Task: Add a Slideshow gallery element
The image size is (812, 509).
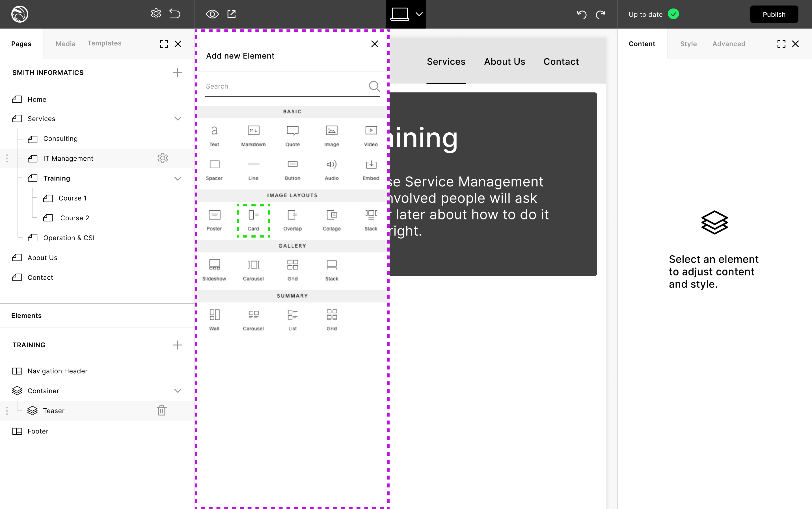Action: click(x=214, y=270)
